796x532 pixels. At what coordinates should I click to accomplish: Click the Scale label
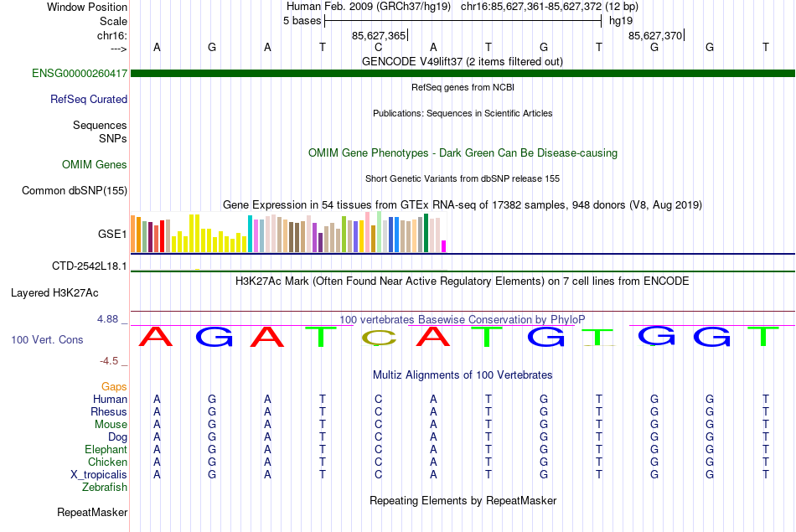tap(113, 21)
